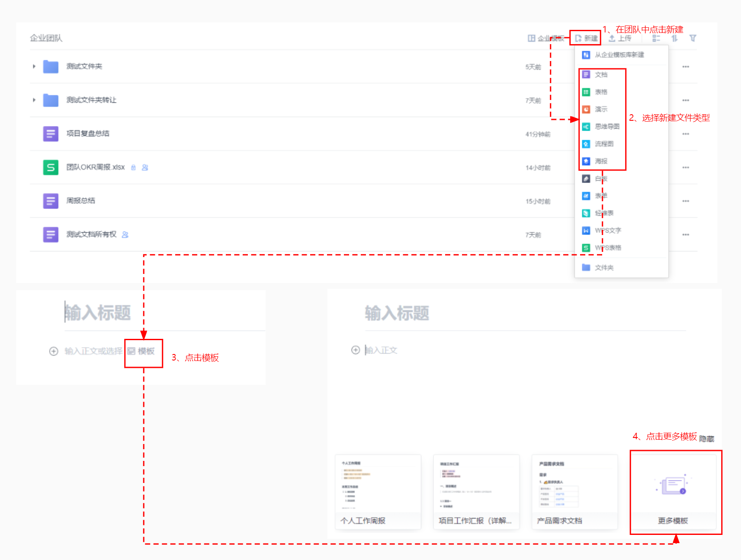Open the 更多模板 more templates card
741x560 pixels.
click(x=673, y=492)
